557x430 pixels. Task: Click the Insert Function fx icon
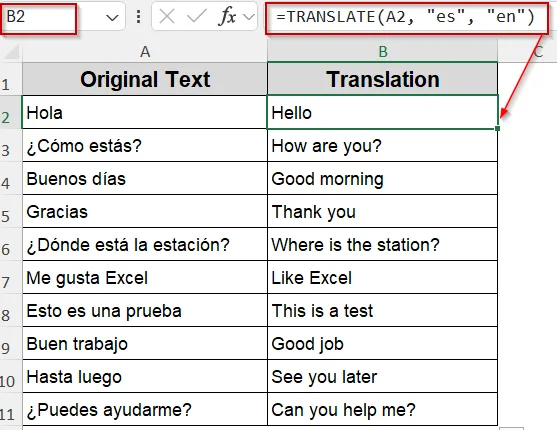[x=227, y=16]
